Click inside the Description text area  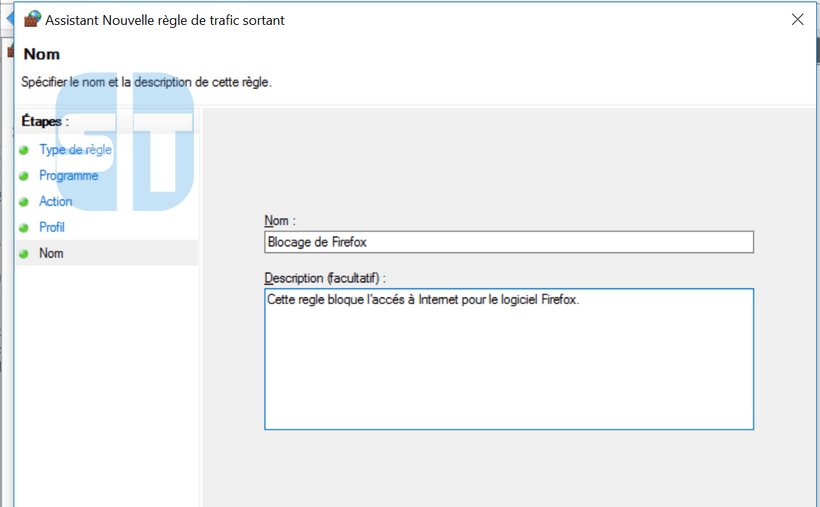click(508, 360)
